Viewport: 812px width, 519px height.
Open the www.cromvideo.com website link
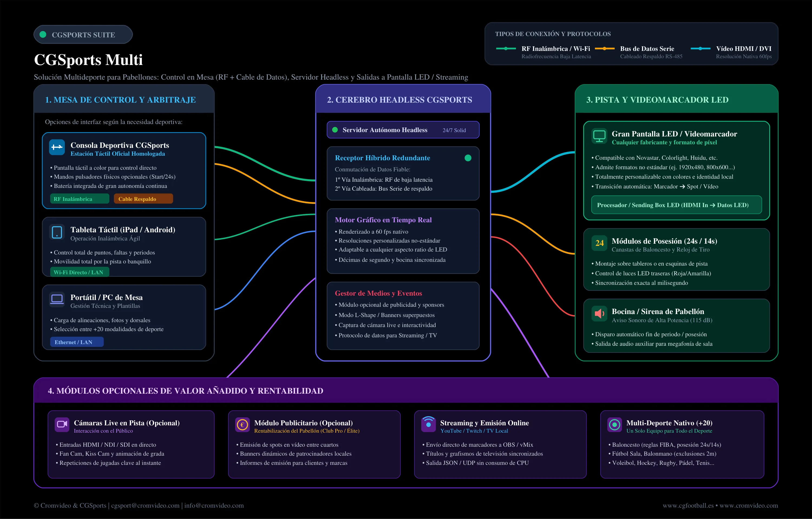[749, 505]
